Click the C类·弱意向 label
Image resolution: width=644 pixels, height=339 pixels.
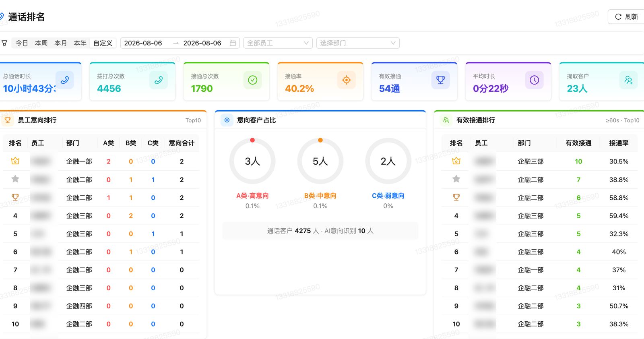pos(388,196)
